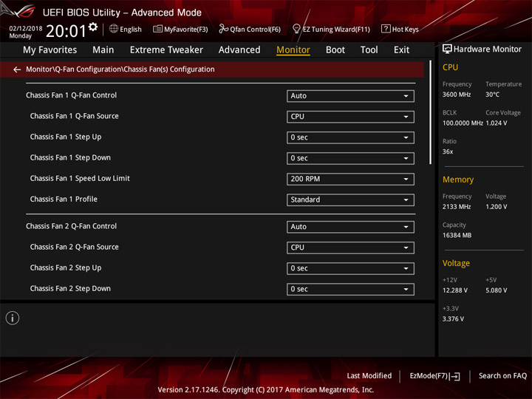Screen dimensions: 532x399
Task: Open Chassis Fan 2 Step Up dropdown
Action: click(350, 268)
